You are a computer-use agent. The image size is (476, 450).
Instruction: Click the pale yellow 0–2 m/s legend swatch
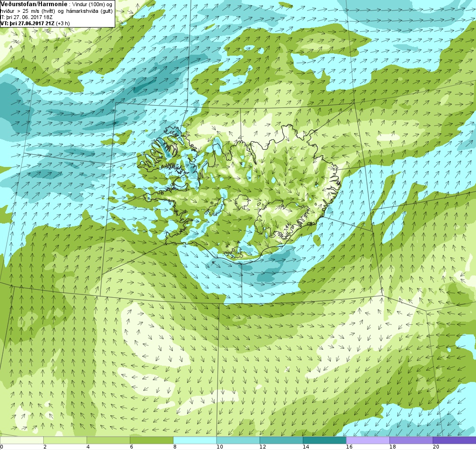coord(22,440)
